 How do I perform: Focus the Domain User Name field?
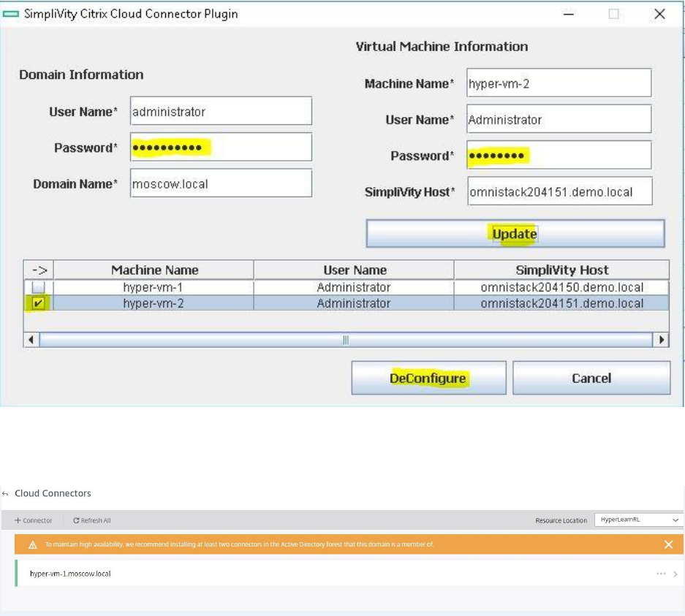tap(221, 111)
